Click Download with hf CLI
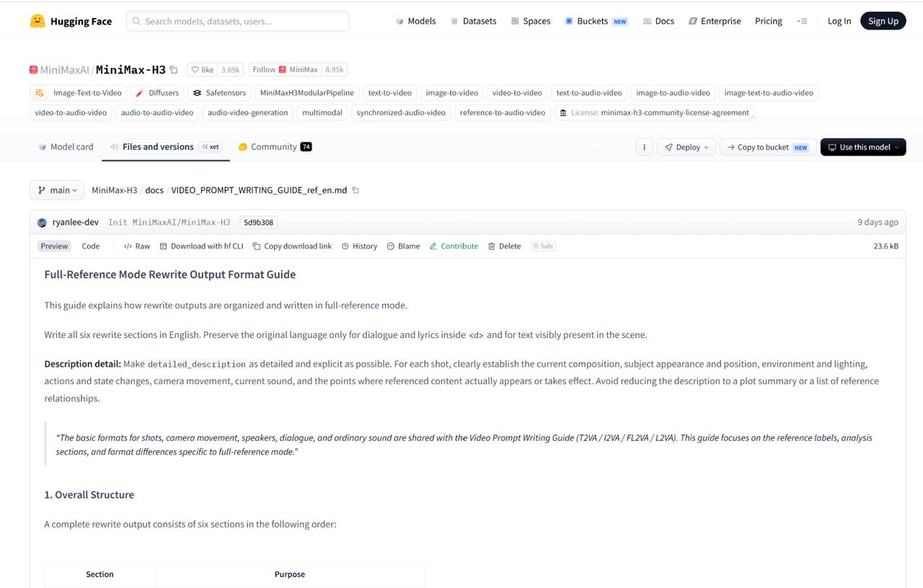Screen dimensions: 923x588 point(201,246)
